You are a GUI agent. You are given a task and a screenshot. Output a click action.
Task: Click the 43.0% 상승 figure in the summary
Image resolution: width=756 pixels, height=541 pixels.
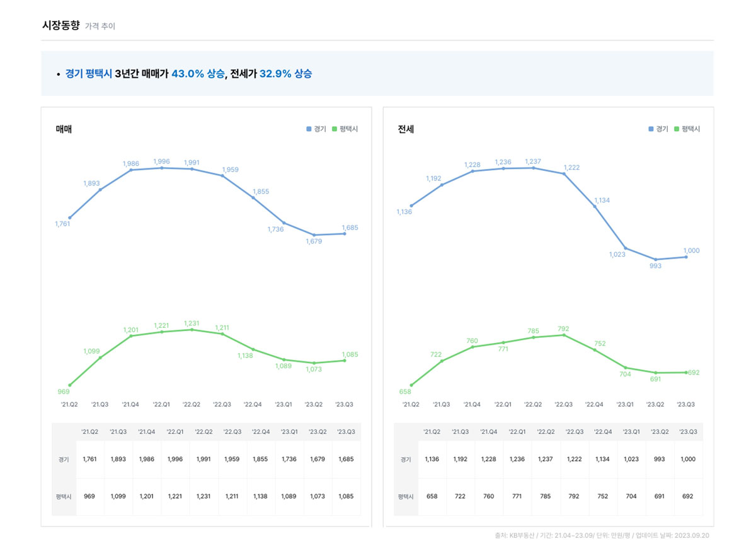click(x=198, y=74)
